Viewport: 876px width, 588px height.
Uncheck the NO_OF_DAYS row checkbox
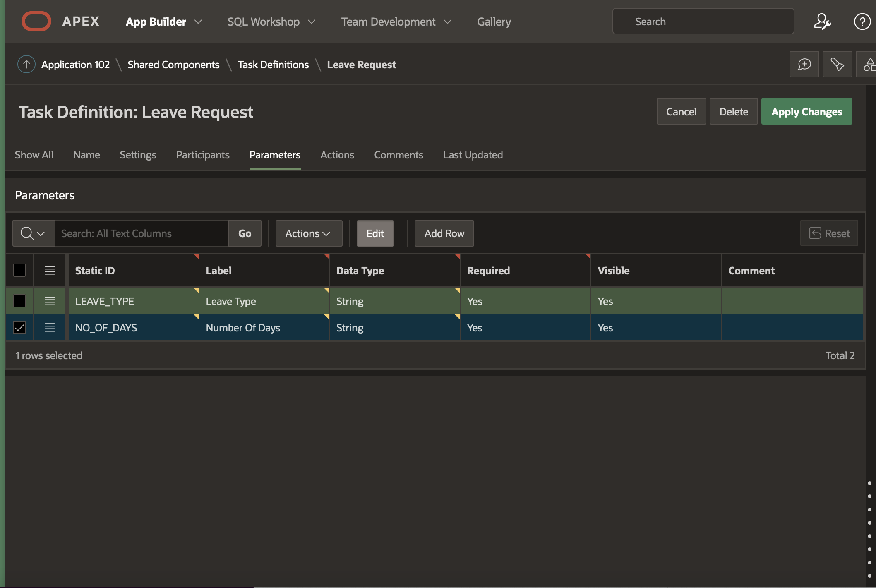coord(19,328)
